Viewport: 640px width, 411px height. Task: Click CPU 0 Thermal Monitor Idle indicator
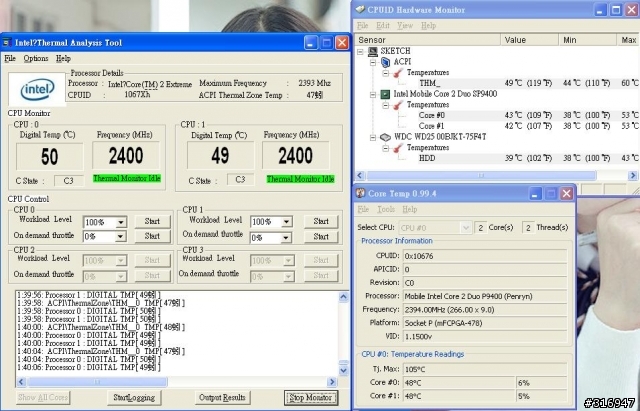127,178
